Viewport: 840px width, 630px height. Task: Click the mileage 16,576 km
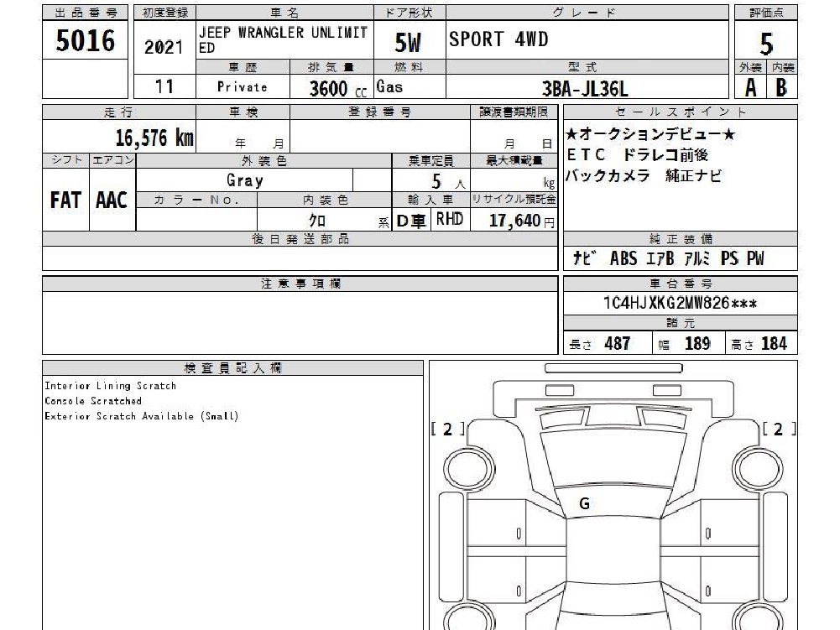click(154, 138)
